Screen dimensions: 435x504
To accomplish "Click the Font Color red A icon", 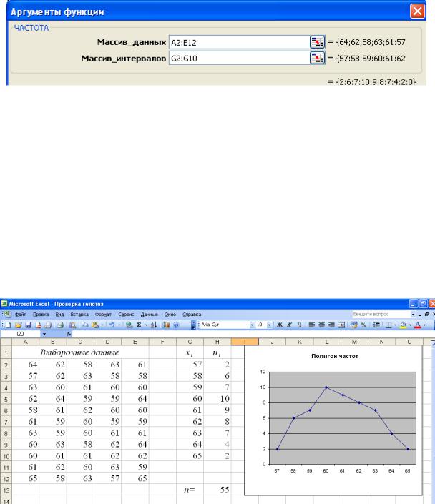I will click(418, 325).
